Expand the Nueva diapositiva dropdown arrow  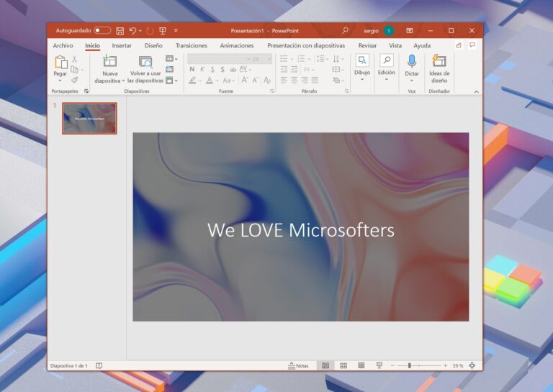pos(123,81)
